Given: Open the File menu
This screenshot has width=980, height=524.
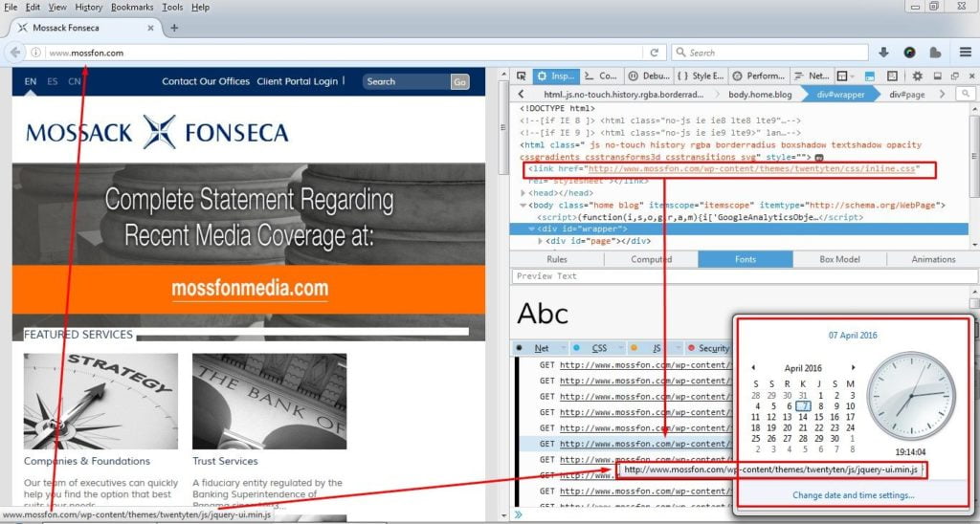Looking at the screenshot, I should (x=11, y=7).
